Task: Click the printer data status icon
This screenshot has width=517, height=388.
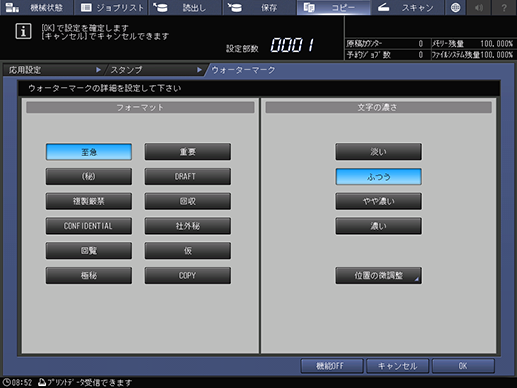Action: click(42, 382)
